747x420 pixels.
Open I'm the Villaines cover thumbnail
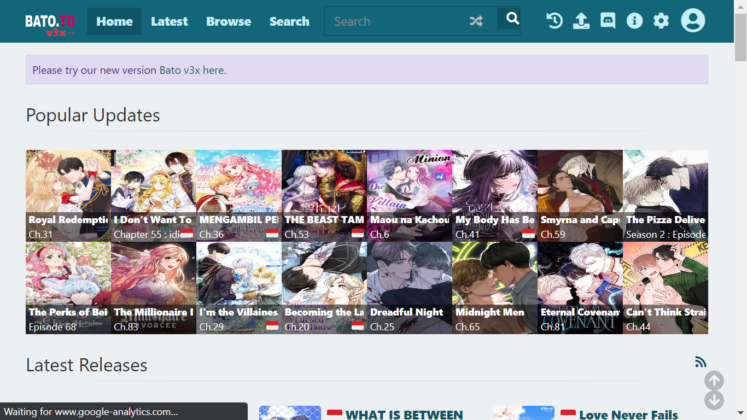(x=239, y=288)
